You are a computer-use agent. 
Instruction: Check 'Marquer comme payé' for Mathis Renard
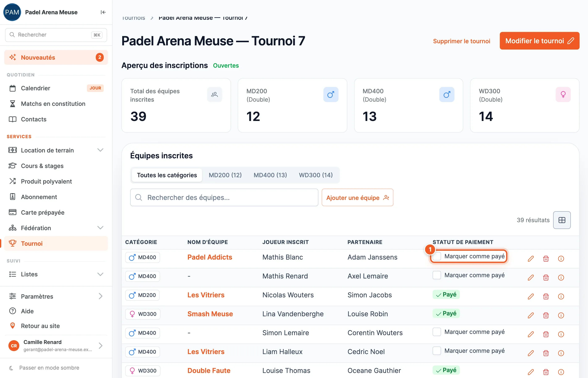(437, 275)
